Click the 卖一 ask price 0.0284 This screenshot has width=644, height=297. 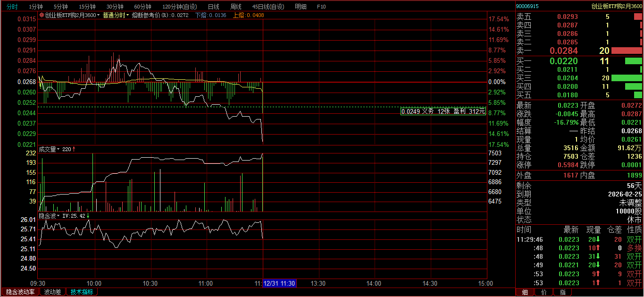[x=564, y=51]
